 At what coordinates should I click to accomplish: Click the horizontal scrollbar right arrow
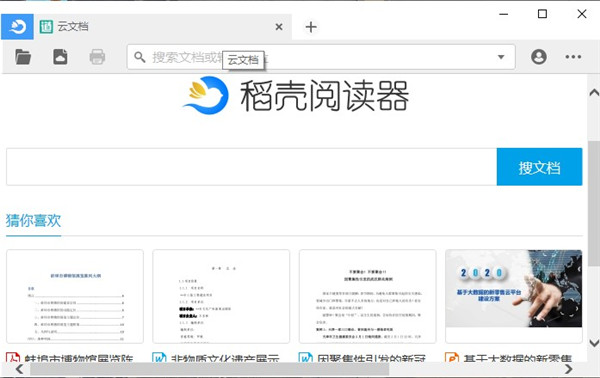[x=569, y=369]
